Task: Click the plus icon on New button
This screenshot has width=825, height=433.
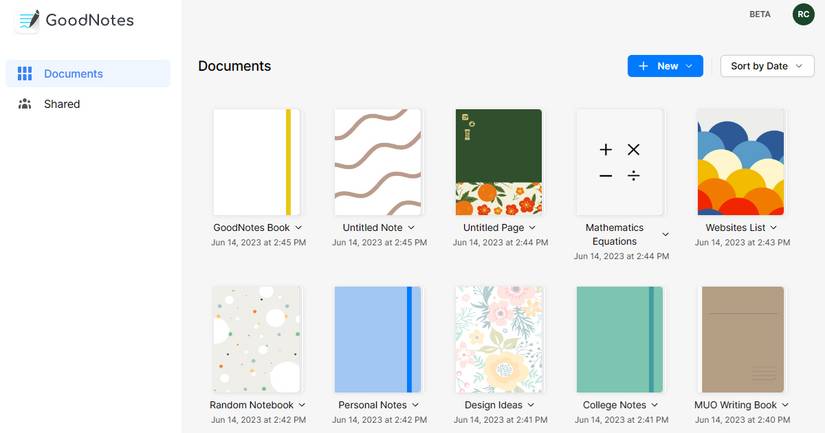Action: click(x=643, y=66)
